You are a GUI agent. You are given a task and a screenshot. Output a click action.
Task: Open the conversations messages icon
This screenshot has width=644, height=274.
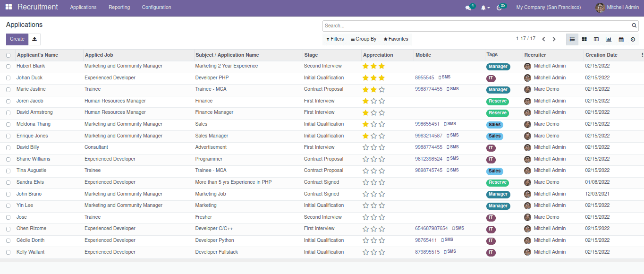point(468,8)
